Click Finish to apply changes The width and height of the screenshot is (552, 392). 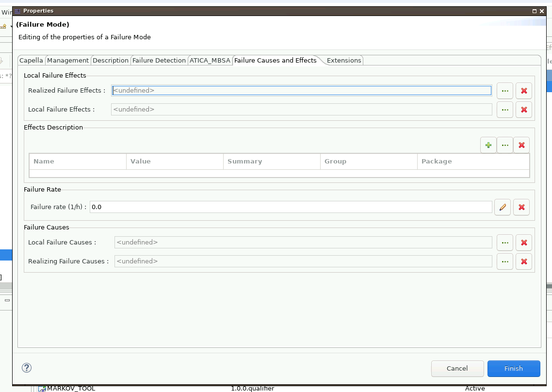[x=514, y=368]
